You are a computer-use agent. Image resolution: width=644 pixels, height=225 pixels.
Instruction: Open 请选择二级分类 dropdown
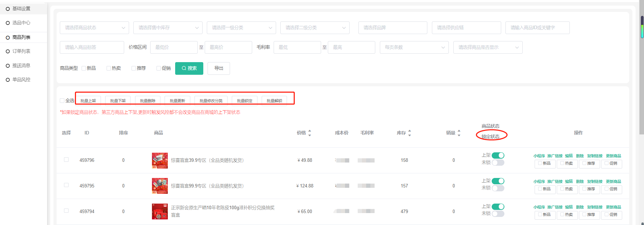pyautogui.click(x=315, y=28)
